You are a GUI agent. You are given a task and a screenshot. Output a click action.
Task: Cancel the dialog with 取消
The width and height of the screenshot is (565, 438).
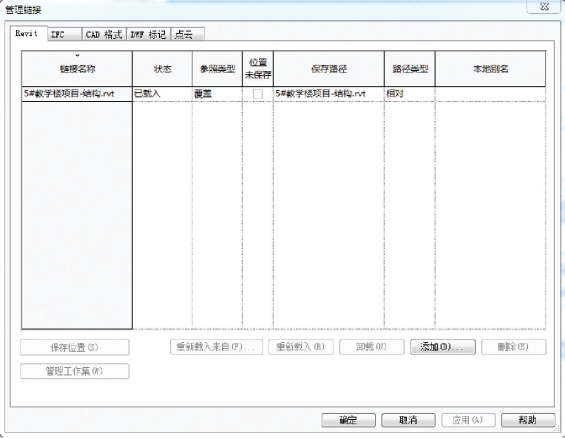click(x=408, y=420)
